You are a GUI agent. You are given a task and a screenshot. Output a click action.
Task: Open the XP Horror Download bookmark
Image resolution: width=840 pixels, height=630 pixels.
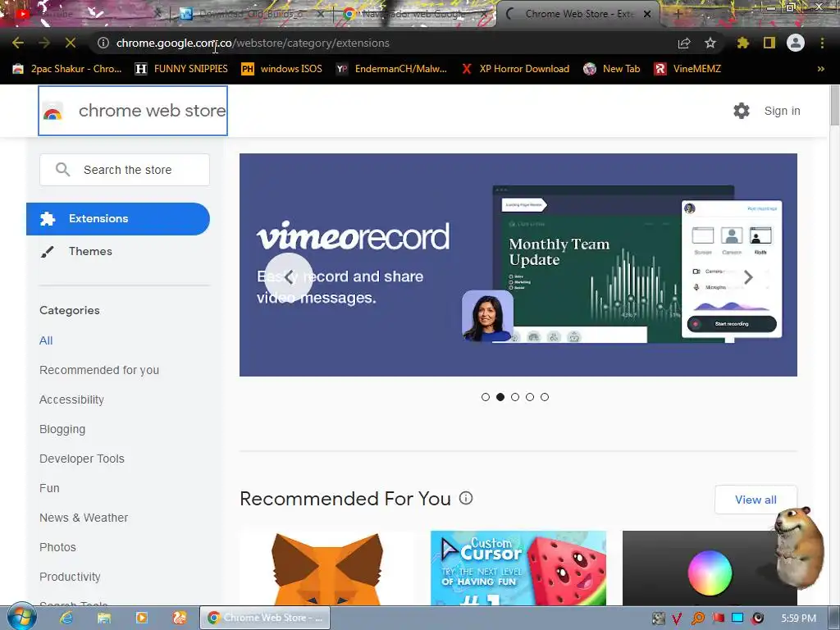(516, 69)
